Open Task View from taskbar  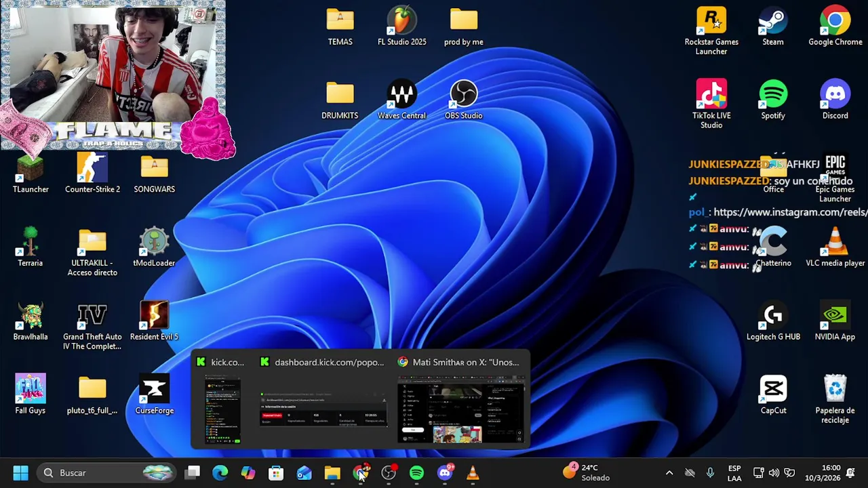click(193, 472)
